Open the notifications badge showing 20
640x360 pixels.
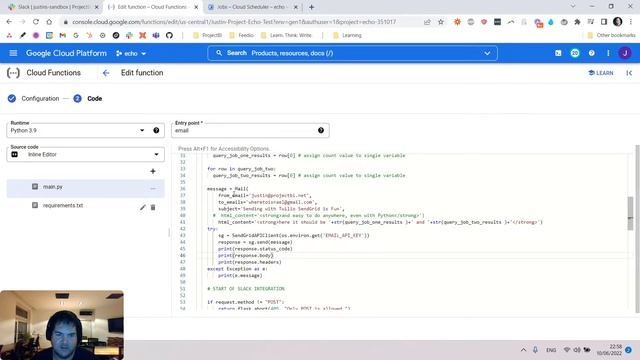pyautogui.click(x=575, y=53)
